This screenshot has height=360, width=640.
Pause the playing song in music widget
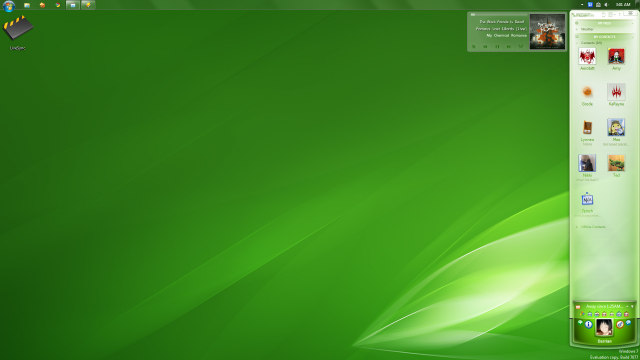tap(497, 47)
